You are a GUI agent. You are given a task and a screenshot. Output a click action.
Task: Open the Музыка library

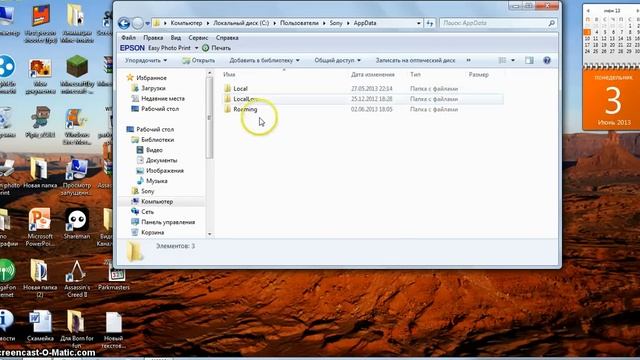tap(157, 181)
